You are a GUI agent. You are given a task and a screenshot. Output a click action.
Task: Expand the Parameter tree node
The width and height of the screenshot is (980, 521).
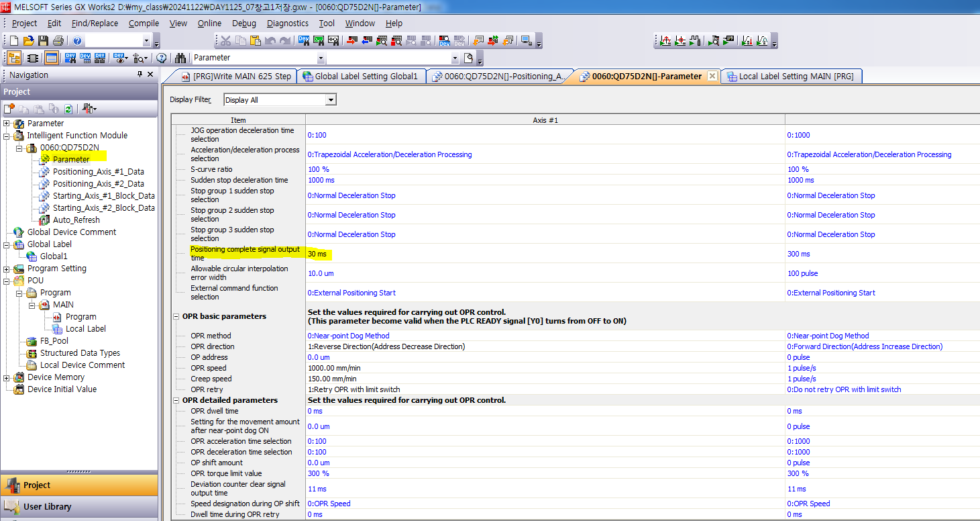coord(7,124)
